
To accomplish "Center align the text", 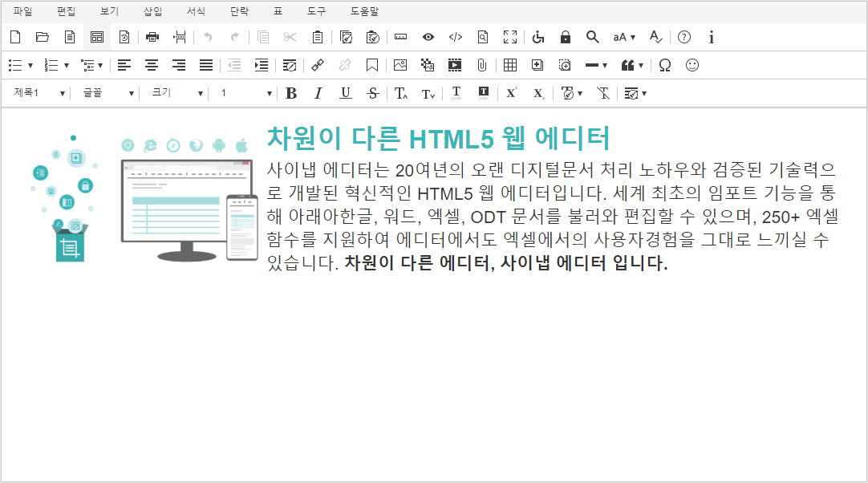I will (x=152, y=65).
